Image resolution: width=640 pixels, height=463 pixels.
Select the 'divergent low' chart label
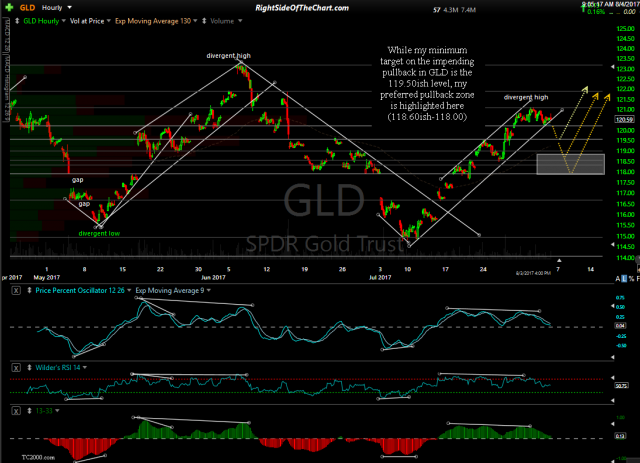tap(99, 234)
